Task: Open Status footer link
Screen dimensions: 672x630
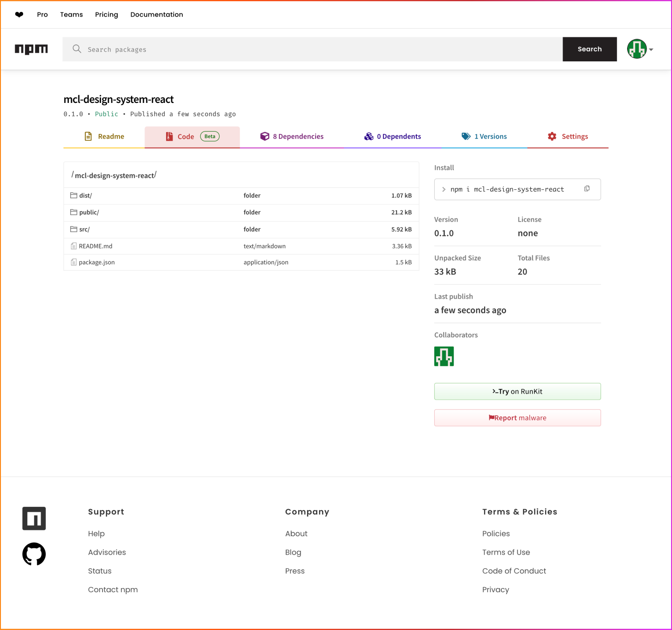Action: [x=100, y=571]
